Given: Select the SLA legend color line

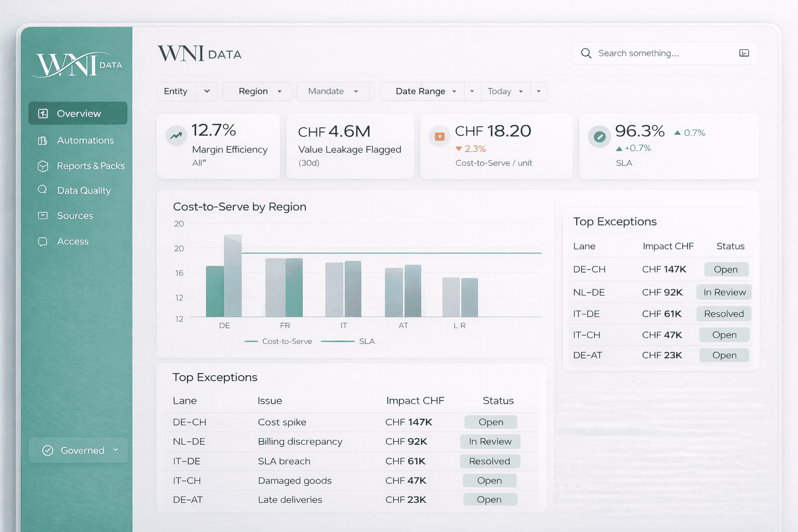Looking at the screenshot, I should [x=338, y=341].
